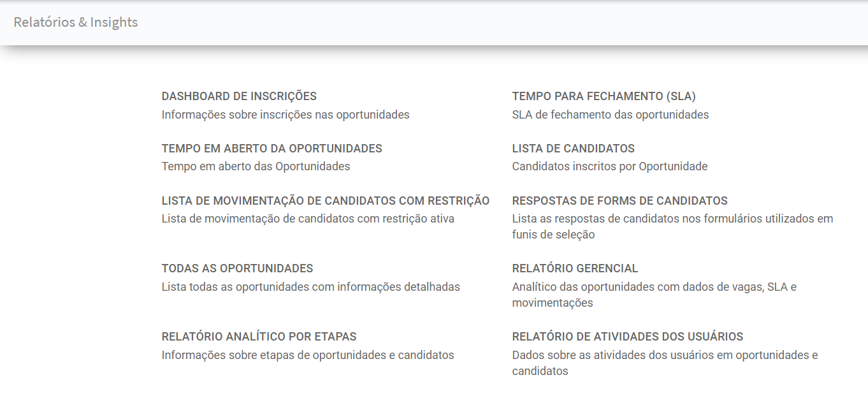The image size is (868, 396).
Task: Click 'Lista todas as oportunidades com informações detalhadas'
Action: pos(310,287)
